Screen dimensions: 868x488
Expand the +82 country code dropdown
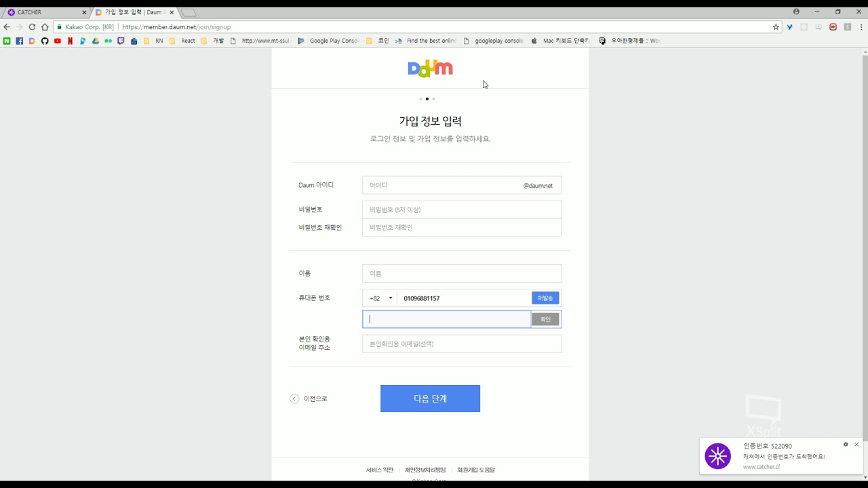coord(380,298)
